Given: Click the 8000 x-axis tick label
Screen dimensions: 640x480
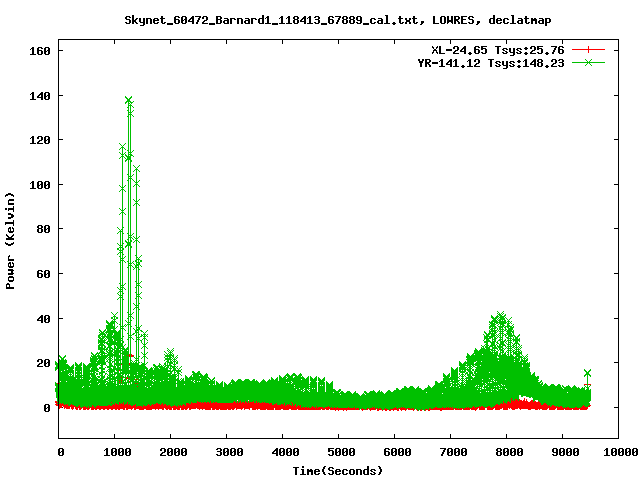Looking at the screenshot, I should tap(509, 452).
